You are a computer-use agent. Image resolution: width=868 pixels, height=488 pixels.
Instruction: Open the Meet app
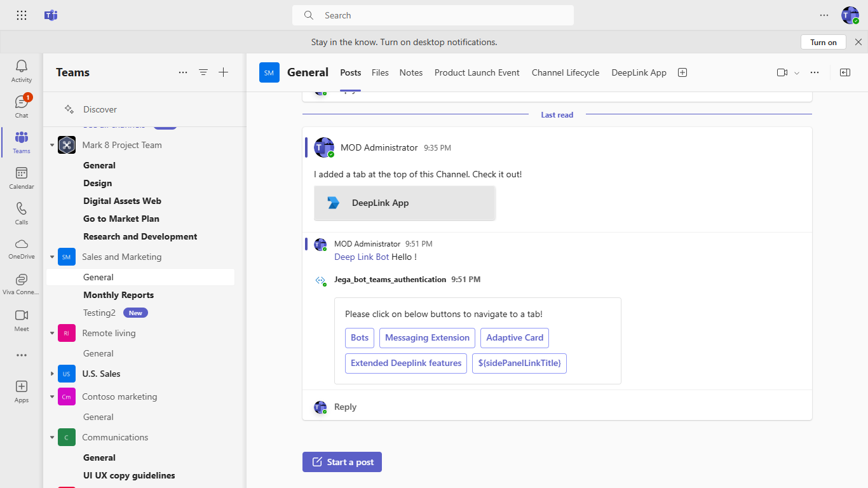point(22,320)
